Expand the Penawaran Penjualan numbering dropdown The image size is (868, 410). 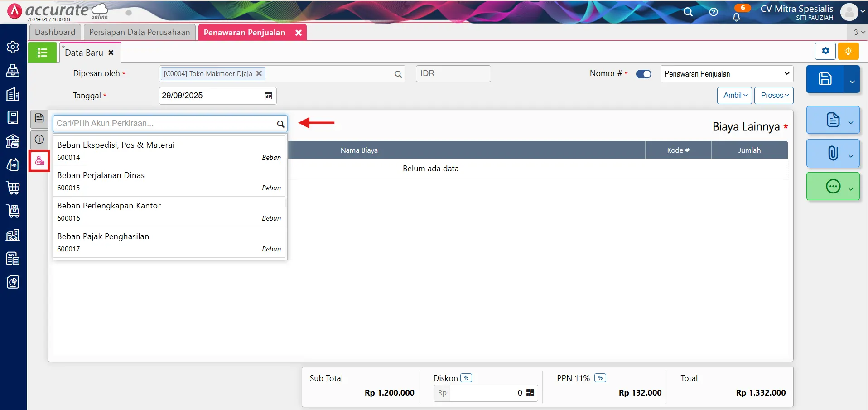(727, 74)
